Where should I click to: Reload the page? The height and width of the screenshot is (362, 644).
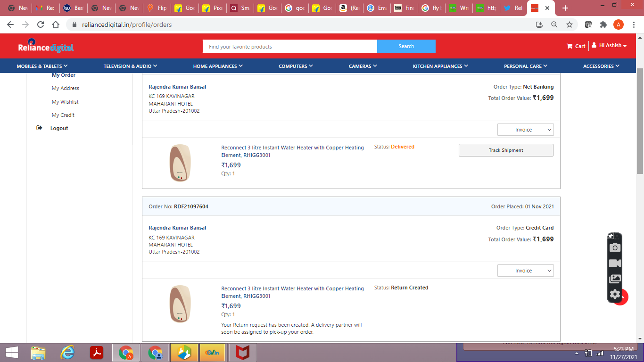[41, 25]
